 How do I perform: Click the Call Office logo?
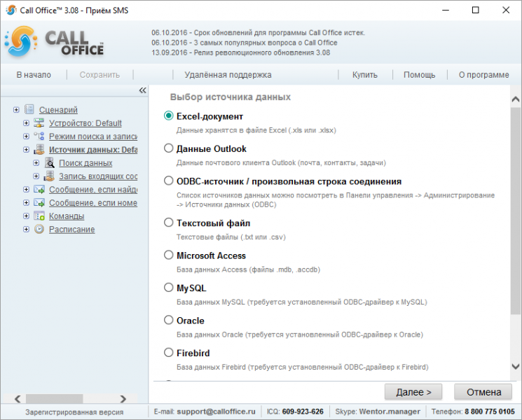pyautogui.click(x=54, y=41)
